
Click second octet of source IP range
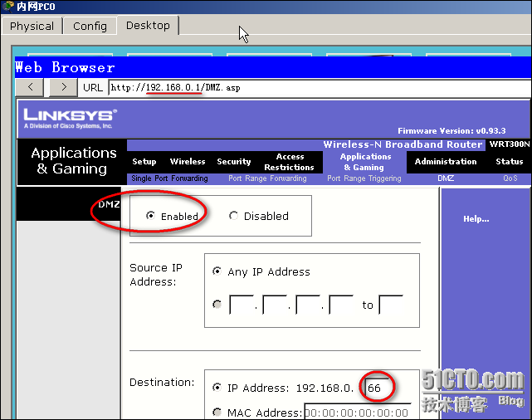(275, 305)
